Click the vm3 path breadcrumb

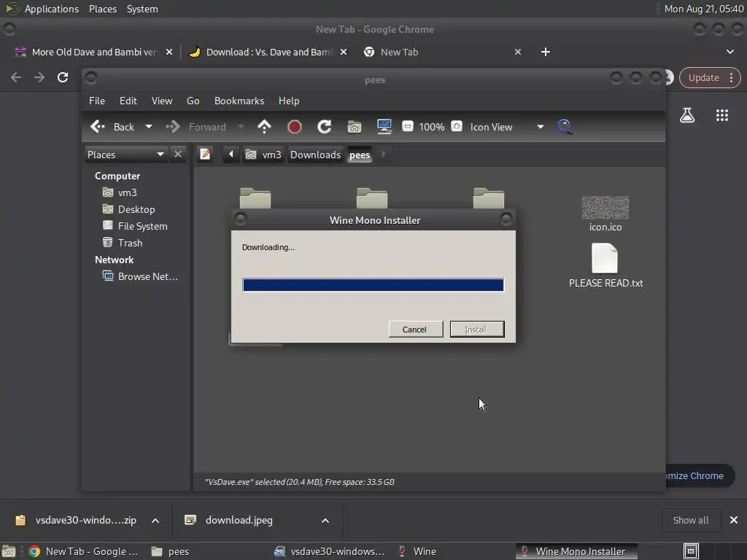[264, 155]
